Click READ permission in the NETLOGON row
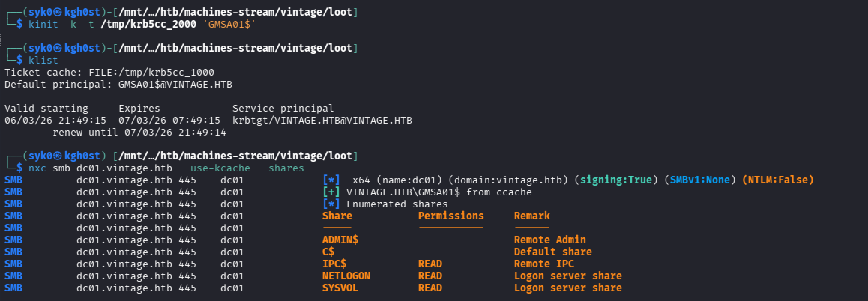The width and height of the screenshot is (868, 301). click(430, 276)
